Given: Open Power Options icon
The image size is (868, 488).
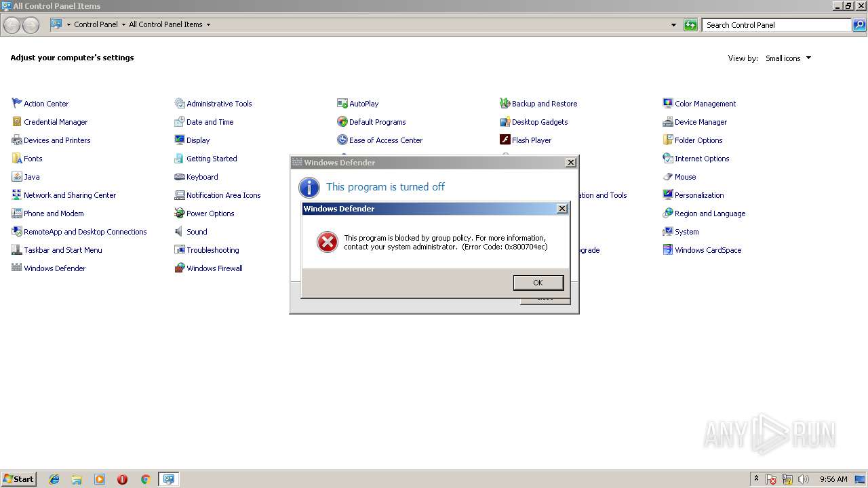Looking at the screenshot, I should click(x=180, y=213).
